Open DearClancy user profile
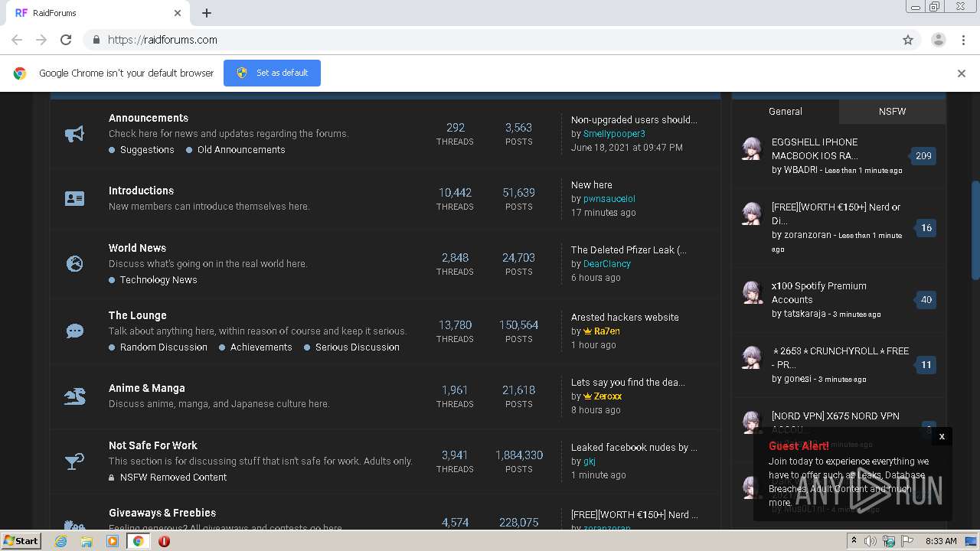Viewport: 980px width, 551px height. click(x=607, y=264)
